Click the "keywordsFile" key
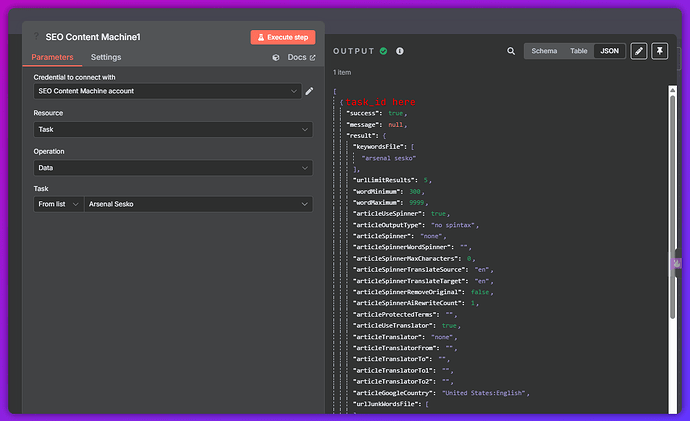 (x=382, y=147)
